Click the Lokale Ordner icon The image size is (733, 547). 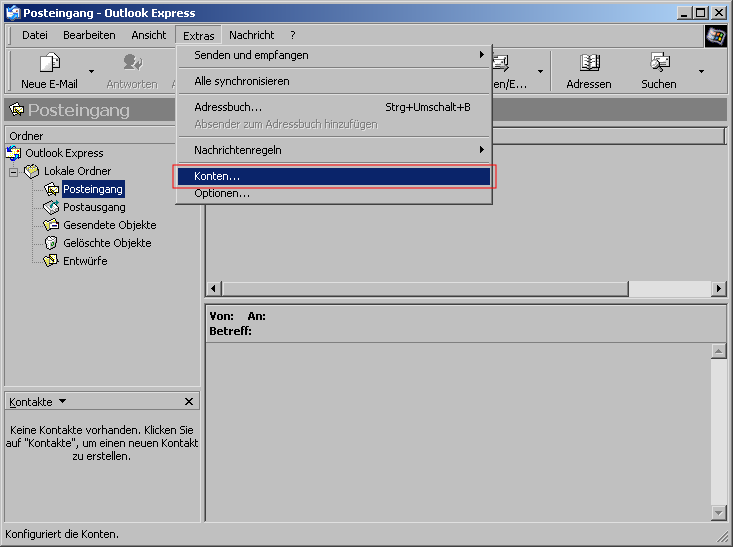(32, 171)
